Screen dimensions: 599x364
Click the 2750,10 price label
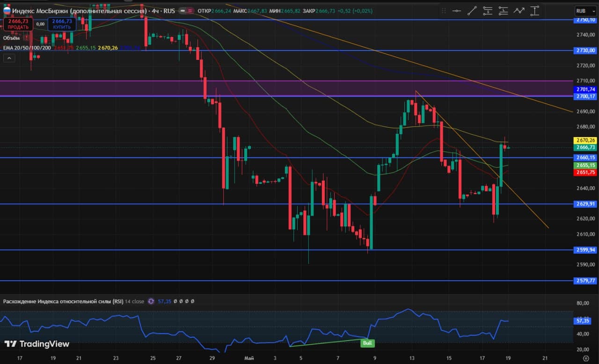click(586, 20)
